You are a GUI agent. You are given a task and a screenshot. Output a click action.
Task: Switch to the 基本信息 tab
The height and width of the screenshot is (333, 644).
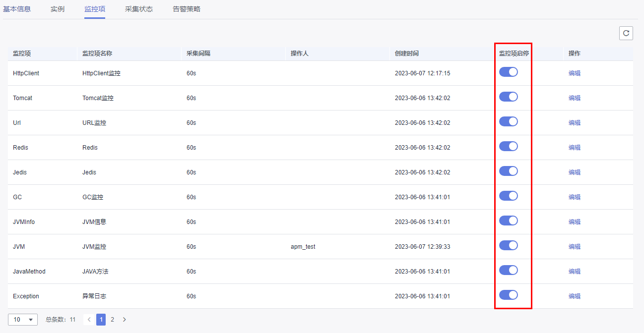(17, 8)
